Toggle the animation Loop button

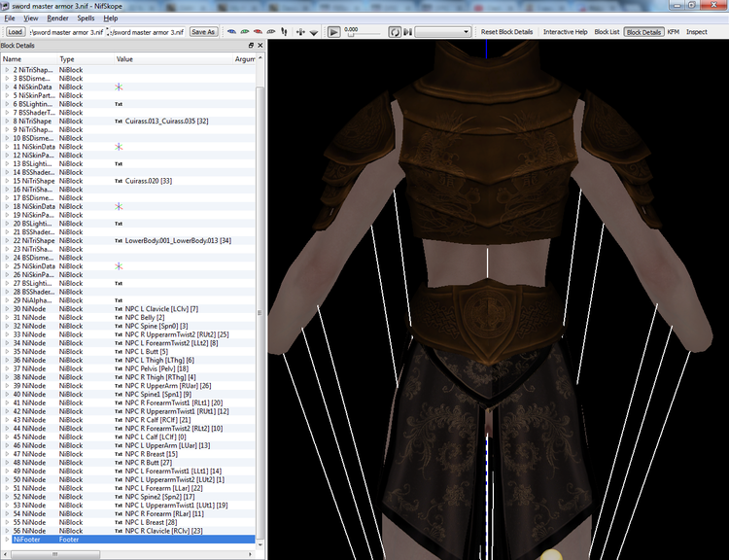coord(395,32)
